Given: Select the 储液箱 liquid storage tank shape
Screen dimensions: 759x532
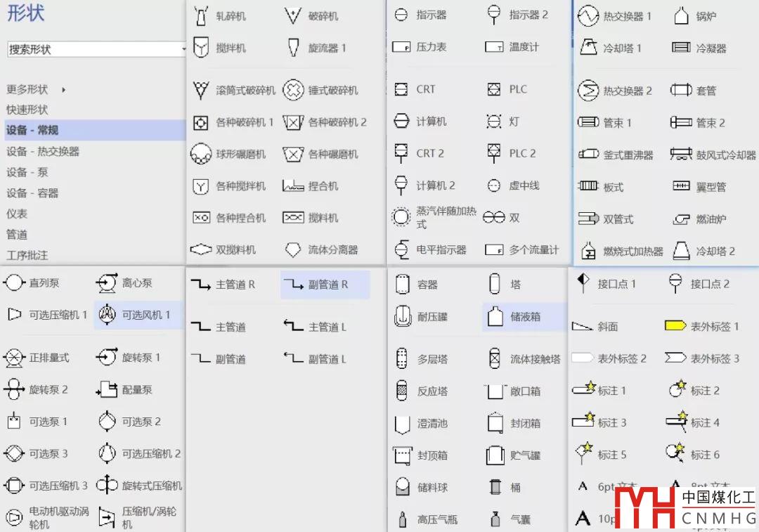Looking at the screenshot, I should (524, 317).
